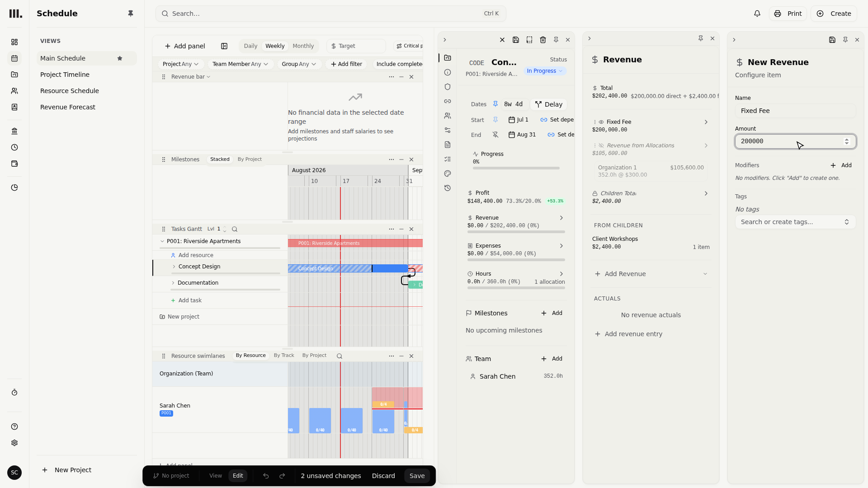Click Discard unsaved changes

(x=383, y=476)
